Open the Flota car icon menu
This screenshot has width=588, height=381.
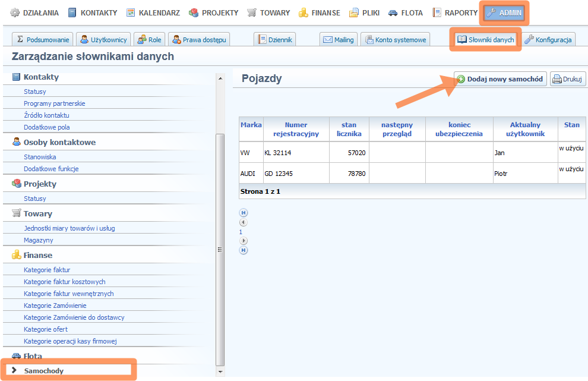(393, 12)
